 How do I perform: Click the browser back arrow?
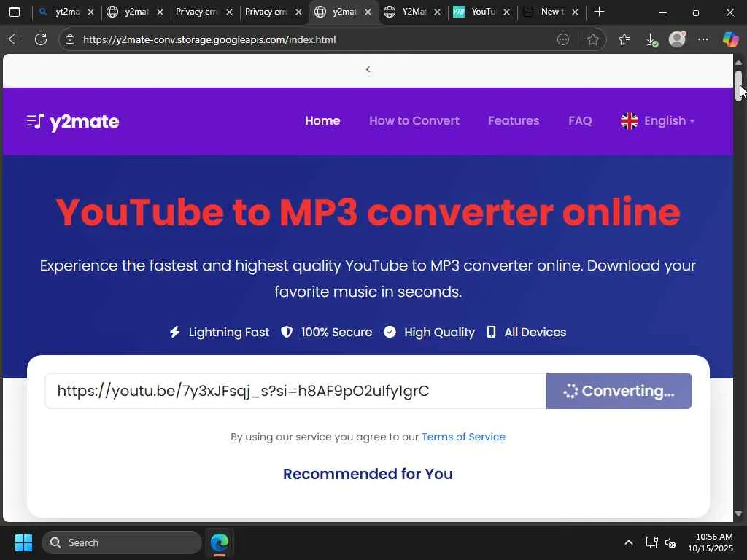point(15,39)
